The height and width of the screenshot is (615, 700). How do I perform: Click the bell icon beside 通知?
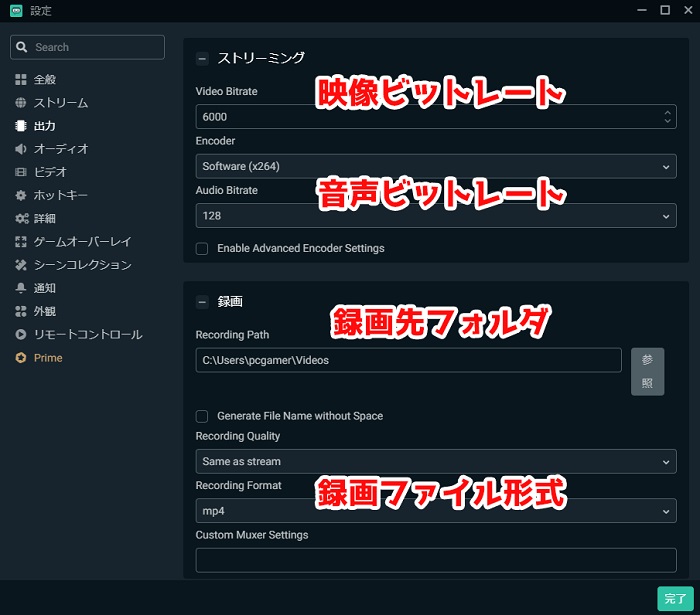point(21,288)
